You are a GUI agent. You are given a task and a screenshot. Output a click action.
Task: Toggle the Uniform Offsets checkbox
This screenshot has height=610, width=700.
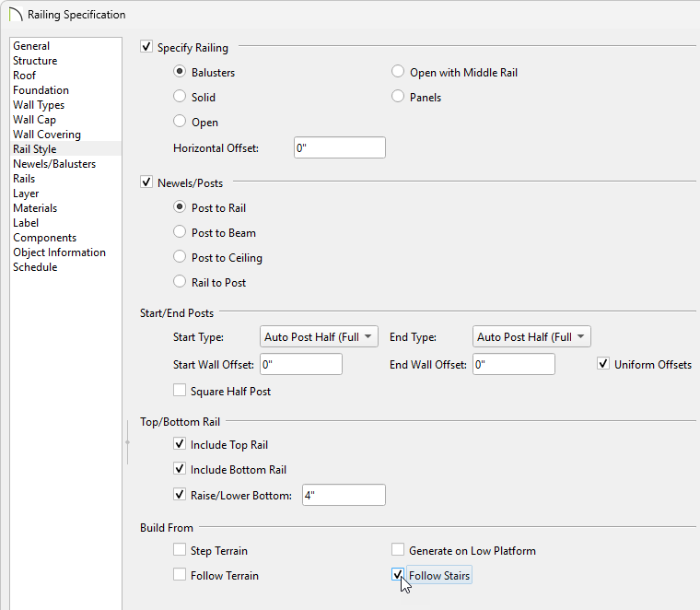(x=603, y=364)
